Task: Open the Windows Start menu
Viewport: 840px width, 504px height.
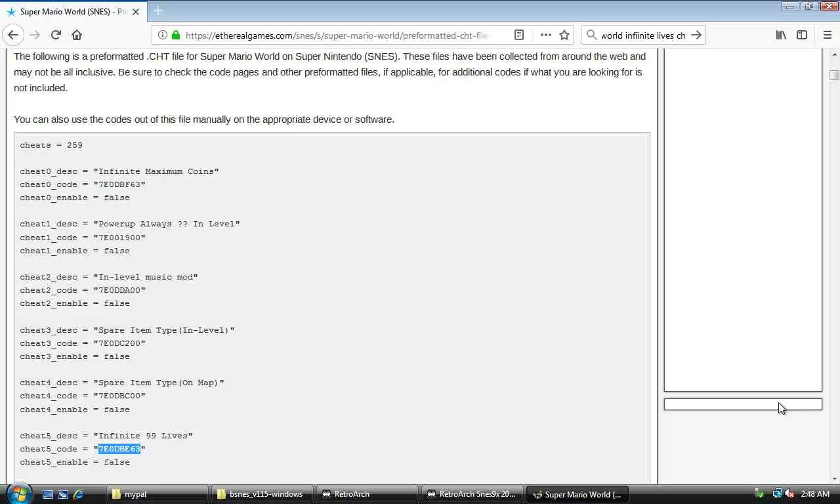Action: [x=18, y=493]
